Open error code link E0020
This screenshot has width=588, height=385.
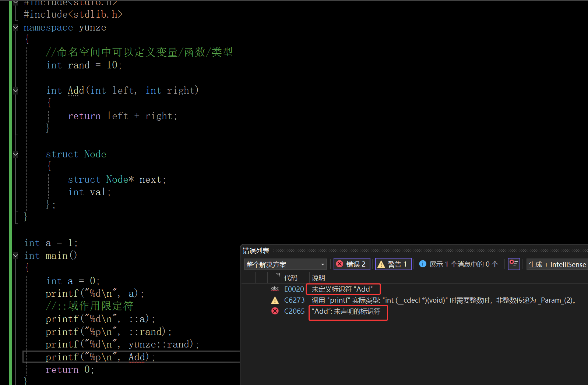(294, 289)
